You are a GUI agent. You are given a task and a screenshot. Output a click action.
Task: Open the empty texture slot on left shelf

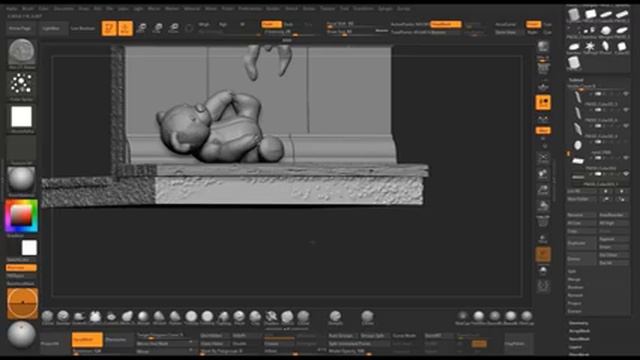click(21, 149)
